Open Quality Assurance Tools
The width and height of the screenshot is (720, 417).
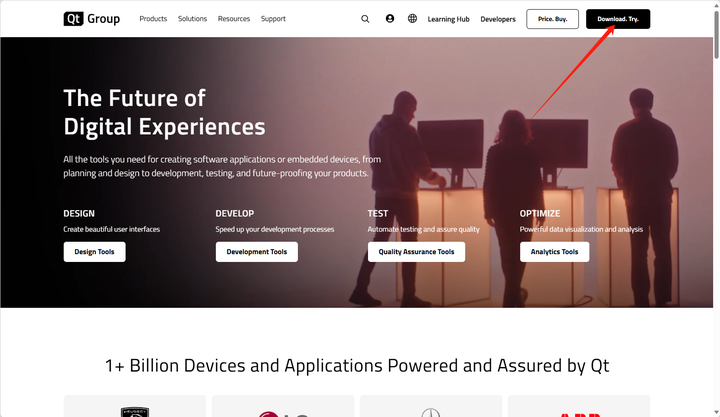[416, 252]
